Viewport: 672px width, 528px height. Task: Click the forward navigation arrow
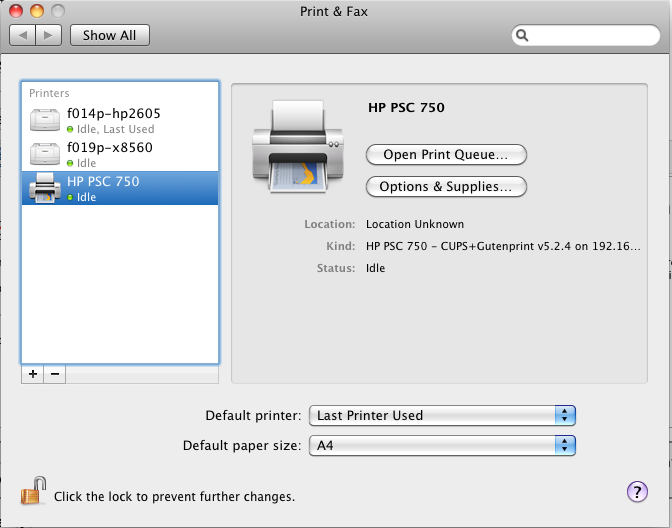tap(49, 35)
